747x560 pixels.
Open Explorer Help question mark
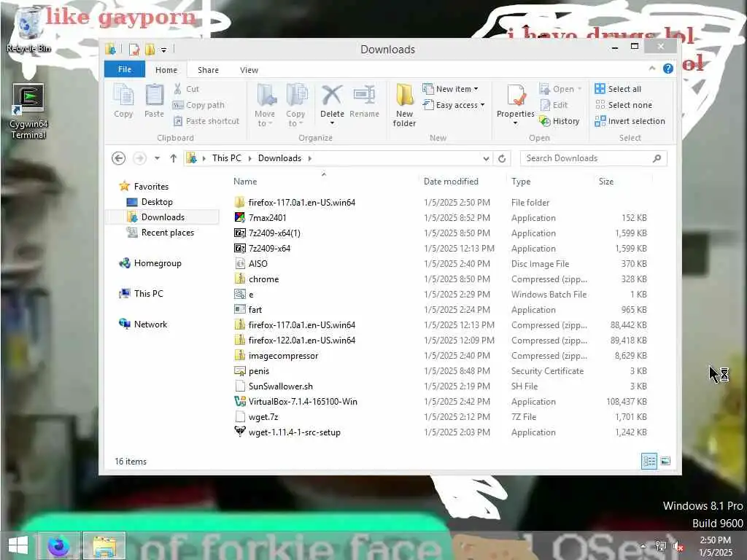(x=668, y=69)
